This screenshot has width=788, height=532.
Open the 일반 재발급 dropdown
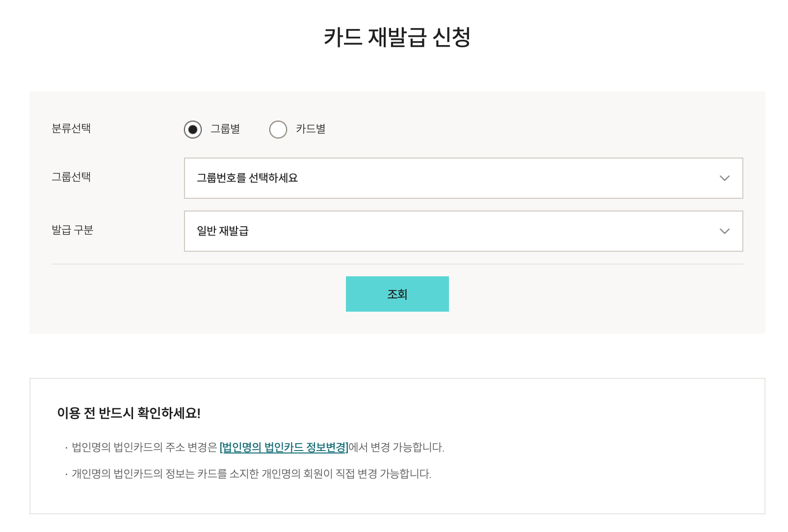(463, 231)
